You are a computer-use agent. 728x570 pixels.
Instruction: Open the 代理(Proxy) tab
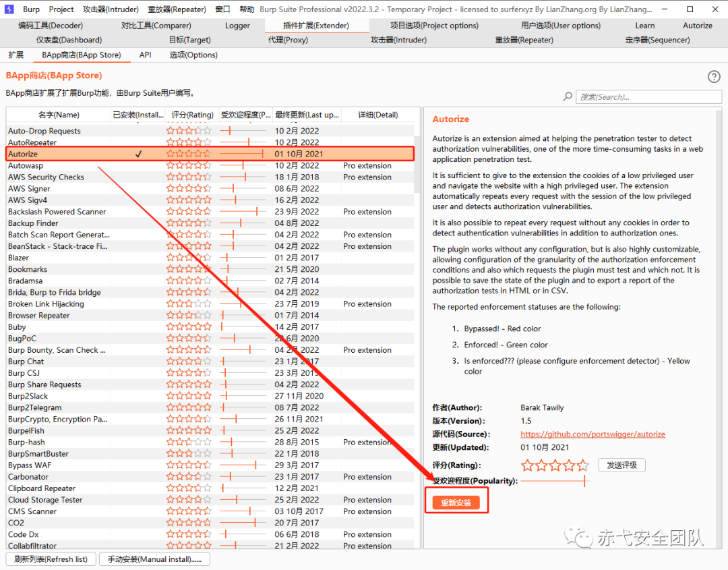click(288, 40)
